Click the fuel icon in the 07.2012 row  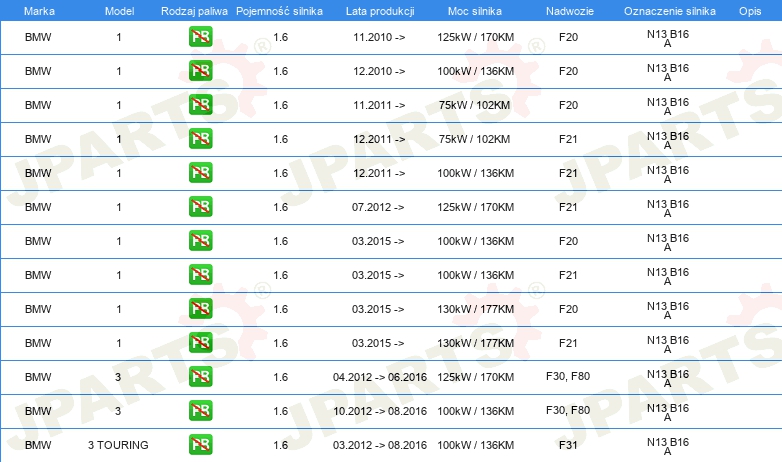click(x=200, y=206)
